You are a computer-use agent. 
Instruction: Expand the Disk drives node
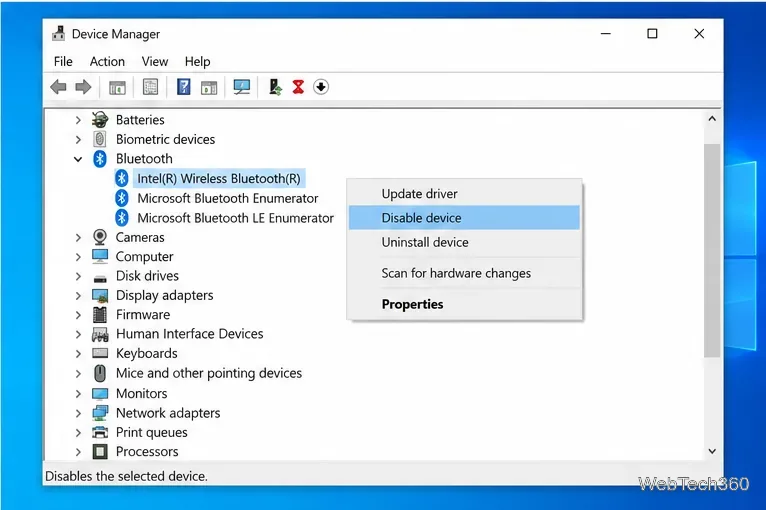pos(78,276)
